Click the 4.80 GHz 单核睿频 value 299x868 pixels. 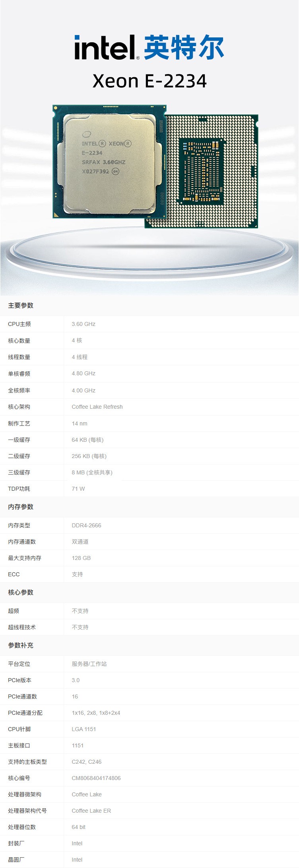(83, 373)
